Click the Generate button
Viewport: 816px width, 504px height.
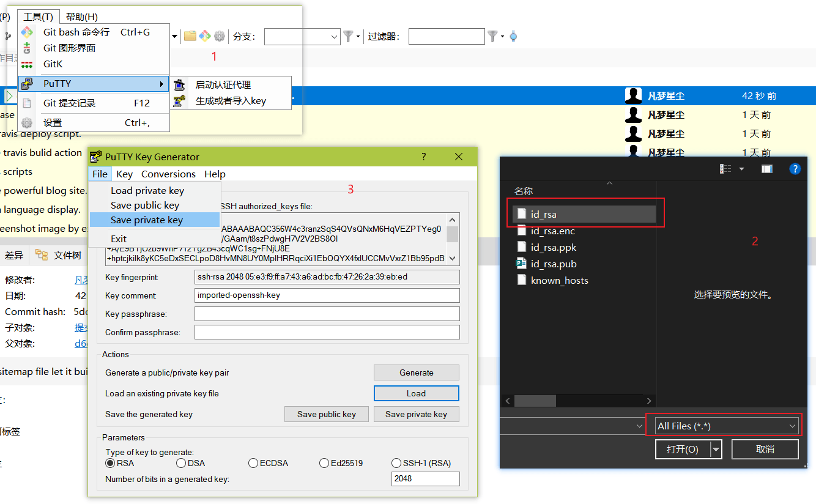point(417,372)
